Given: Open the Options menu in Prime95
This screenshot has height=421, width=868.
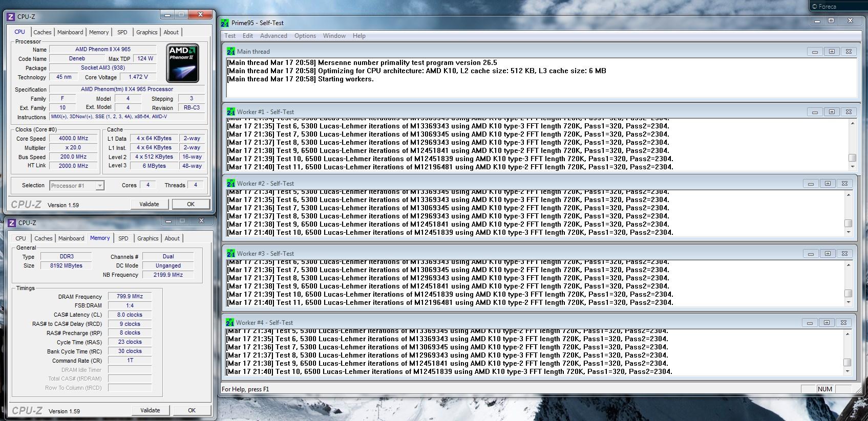Looking at the screenshot, I should point(305,36).
